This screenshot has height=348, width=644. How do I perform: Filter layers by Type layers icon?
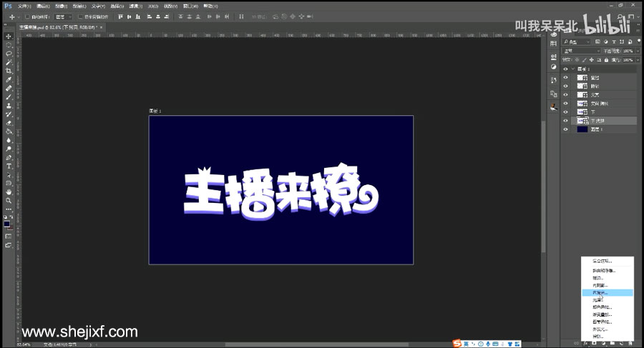[614, 42]
